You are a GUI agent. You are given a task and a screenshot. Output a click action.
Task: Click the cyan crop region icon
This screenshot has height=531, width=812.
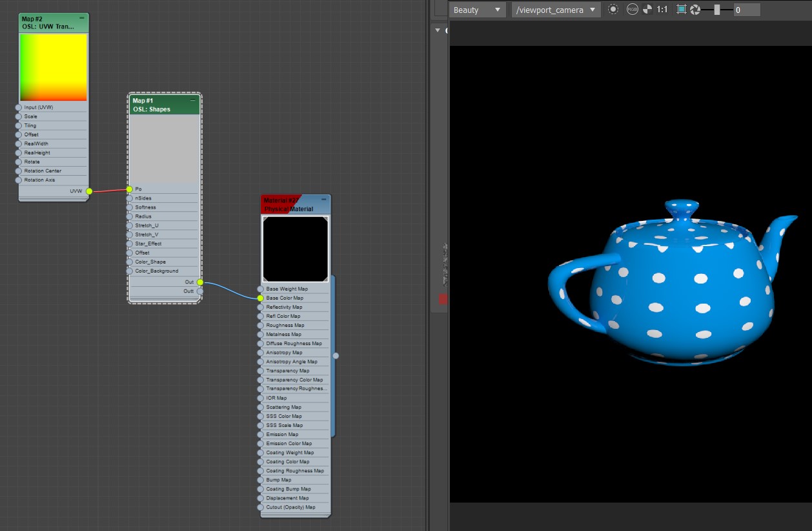pyautogui.click(x=682, y=10)
